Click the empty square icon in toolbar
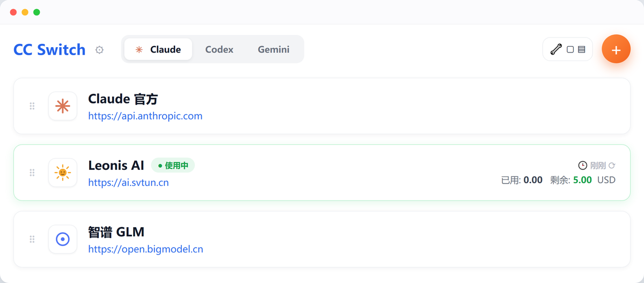 tap(570, 49)
